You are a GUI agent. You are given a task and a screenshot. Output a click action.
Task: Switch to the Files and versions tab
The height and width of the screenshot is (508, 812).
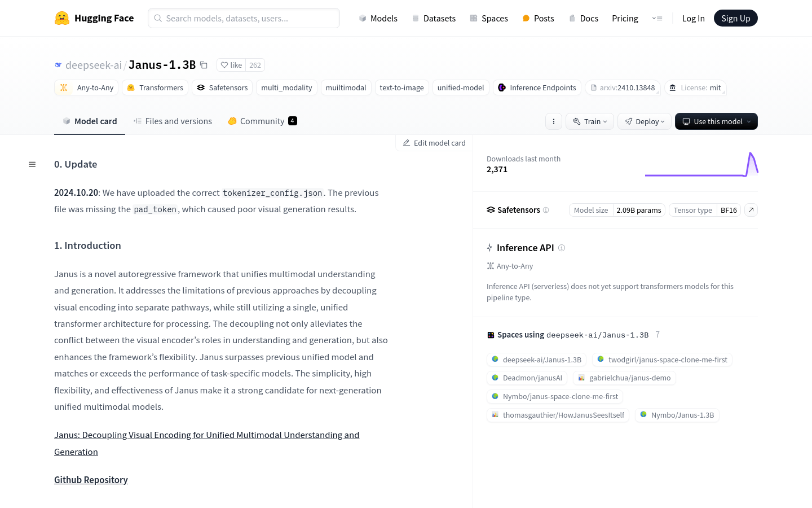(173, 121)
